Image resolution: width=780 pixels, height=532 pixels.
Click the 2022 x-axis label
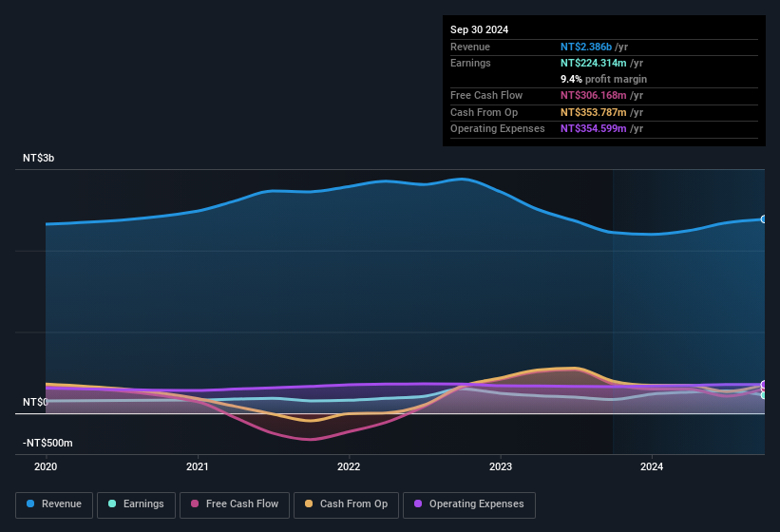[349, 466]
